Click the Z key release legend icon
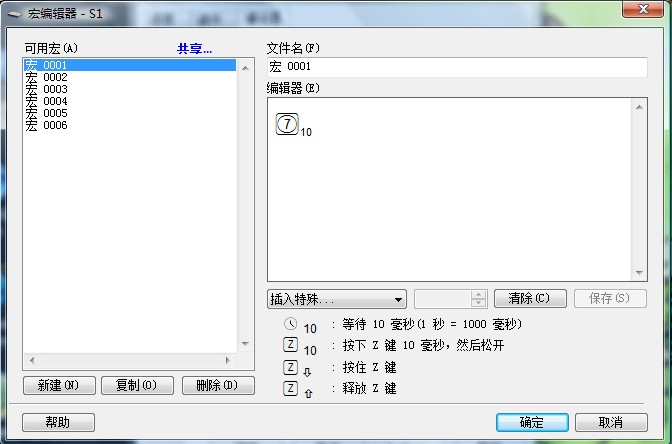672x444 pixels. pos(290,389)
